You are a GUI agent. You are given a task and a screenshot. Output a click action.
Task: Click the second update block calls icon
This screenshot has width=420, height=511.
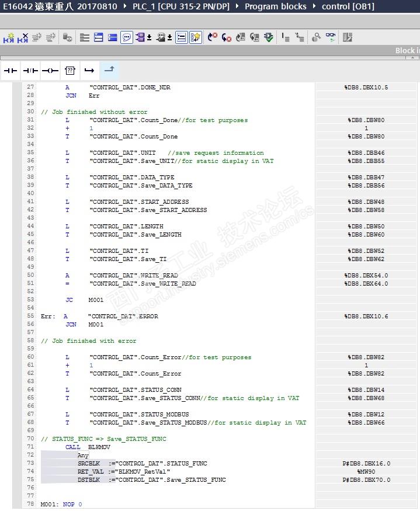coord(254,37)
